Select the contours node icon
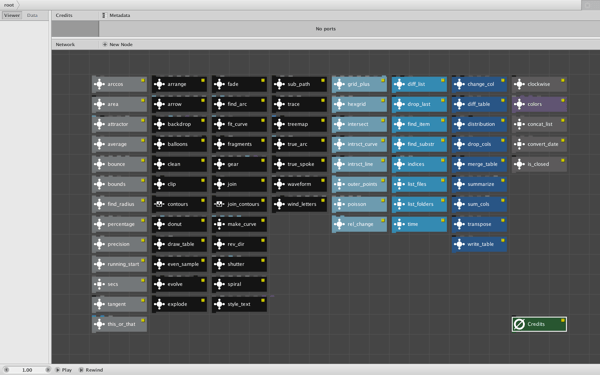Image resolution: width=600 pixels, height=375 pixels. click(x=160, y=204)
